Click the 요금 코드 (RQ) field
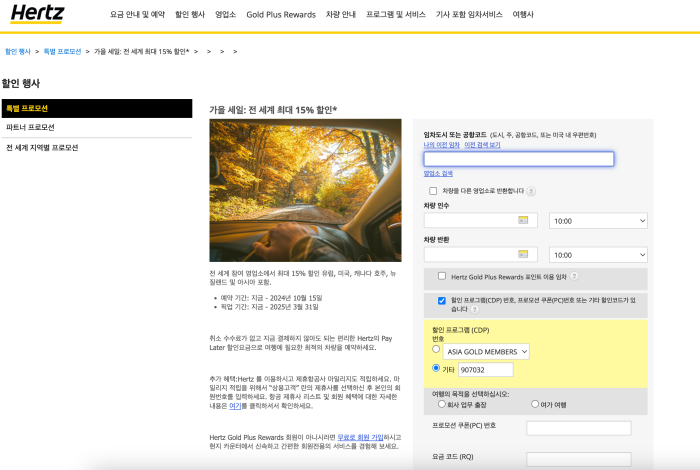Viewport: 700px width, 470px height. [579, 459]
